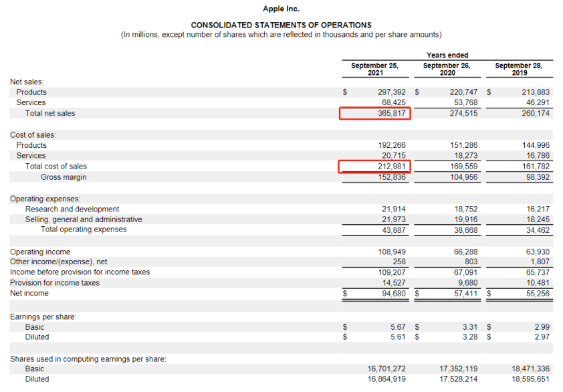Select the basic share count 16,701,272
The height and width of the screenshot is (392, 563).
pos(386,369)
